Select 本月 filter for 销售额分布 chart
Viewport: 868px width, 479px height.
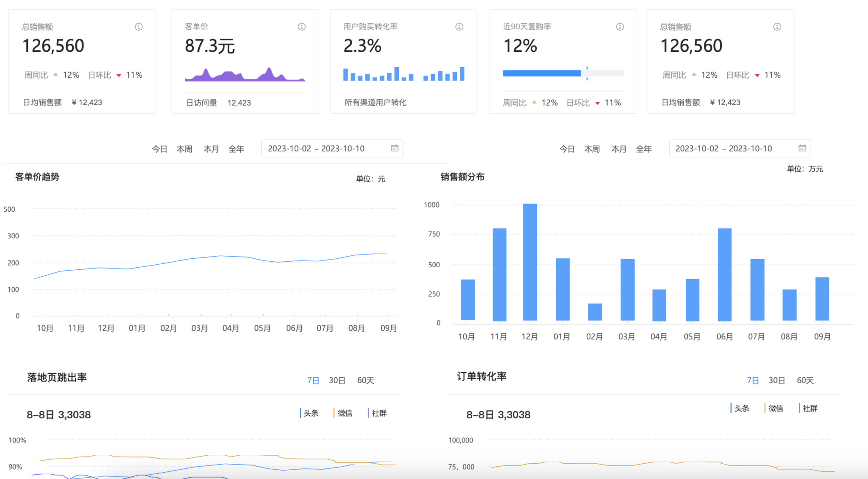click(619, 149)
